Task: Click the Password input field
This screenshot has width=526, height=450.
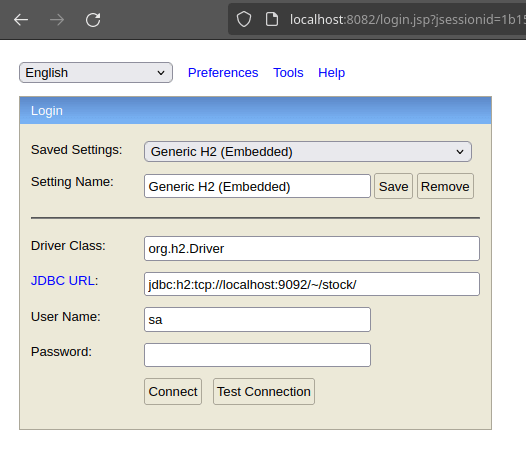Action: [x=257, y=355]
